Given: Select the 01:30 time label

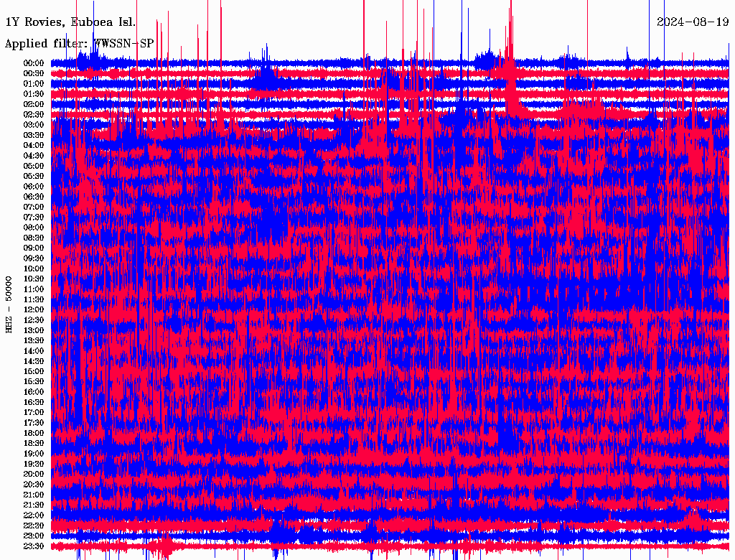Looking at the screenshot, I should coord(34,94).
